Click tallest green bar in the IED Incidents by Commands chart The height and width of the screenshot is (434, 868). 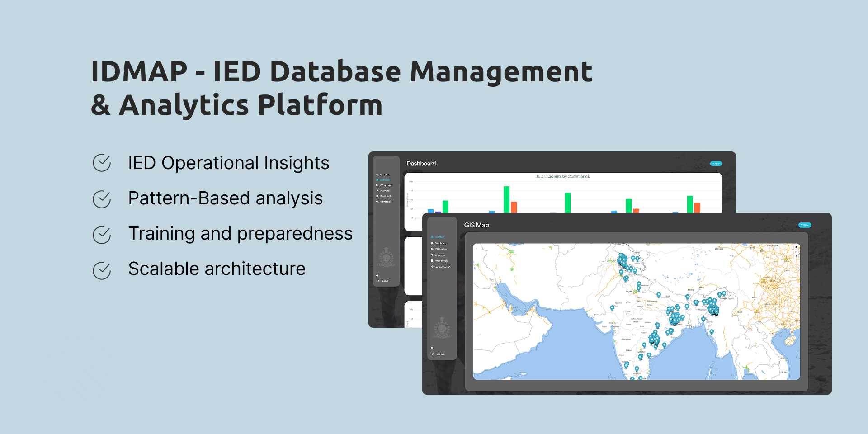point(506,199)
